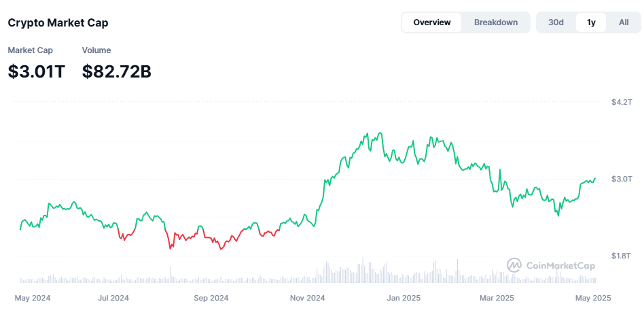Click the Crypto Market Cap title
Image resolution: width=644 pixels, height=321 pixels.
(x=58, y=22)
